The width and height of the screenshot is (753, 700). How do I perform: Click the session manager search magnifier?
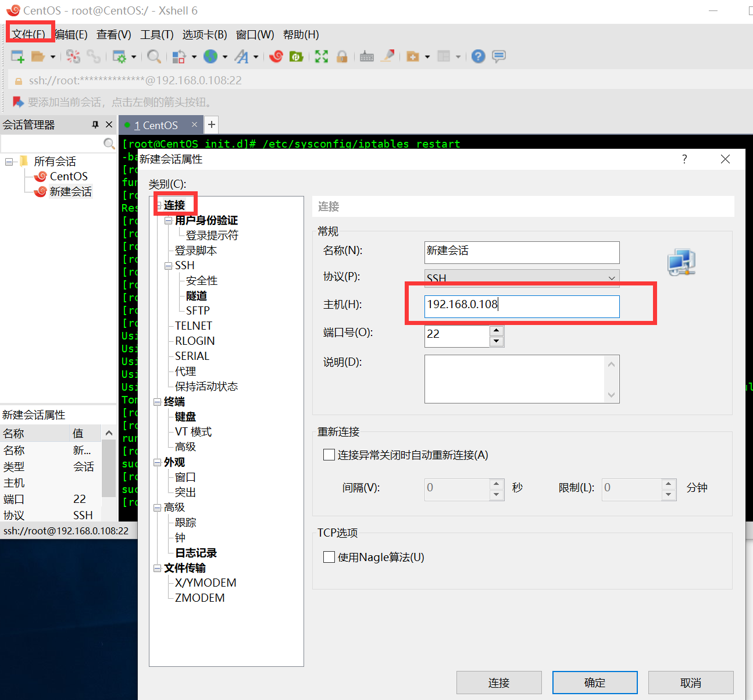point(109,143)
